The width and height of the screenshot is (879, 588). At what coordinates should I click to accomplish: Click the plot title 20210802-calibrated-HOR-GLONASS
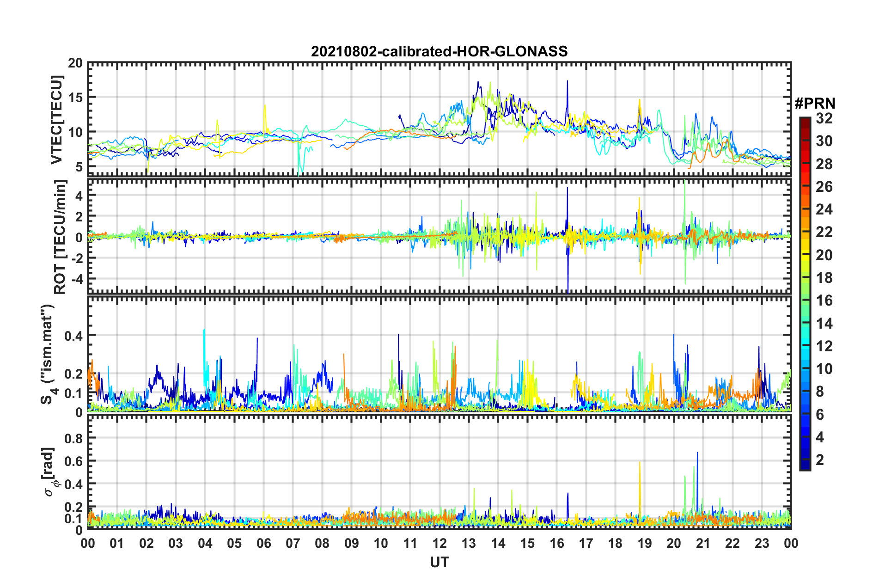point(439,51)
